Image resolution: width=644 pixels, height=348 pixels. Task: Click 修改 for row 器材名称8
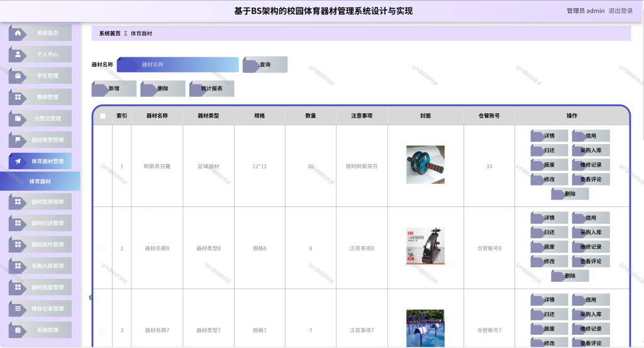(549, 261)
